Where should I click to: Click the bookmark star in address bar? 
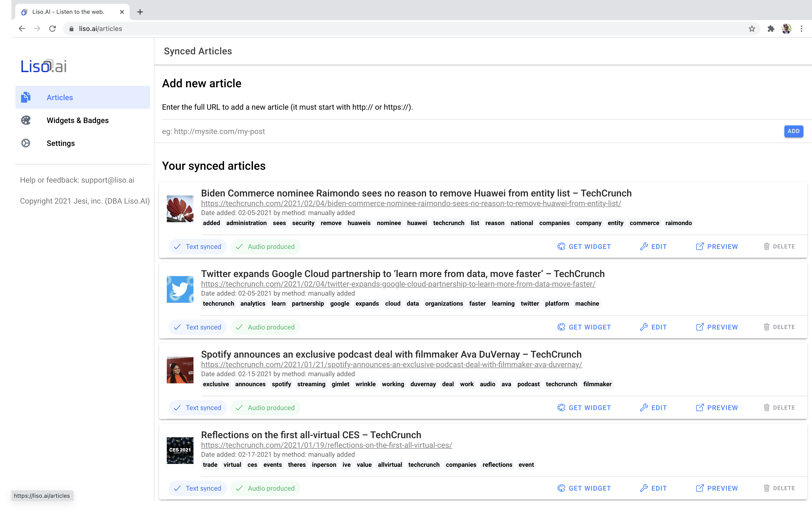tap(752, 29)
